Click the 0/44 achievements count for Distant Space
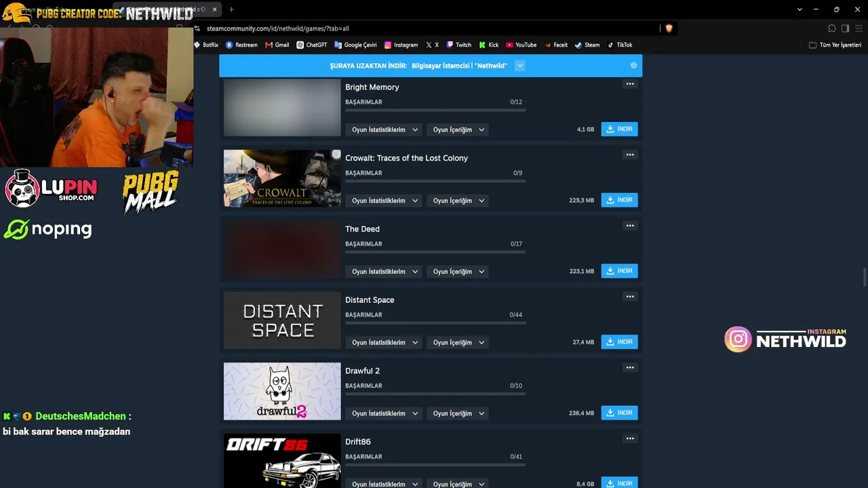The height and width of the screenshot is (488, 868). pos(516,315)
